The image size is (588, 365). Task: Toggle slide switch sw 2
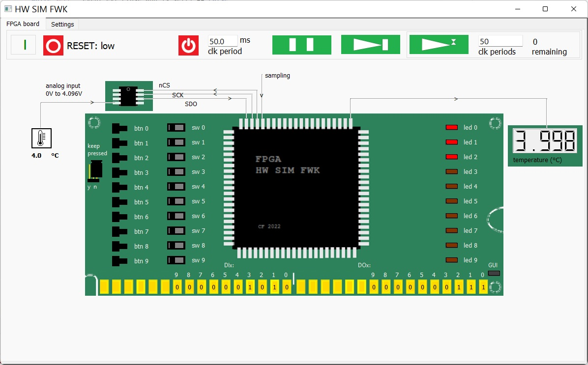tap(176, 157)
